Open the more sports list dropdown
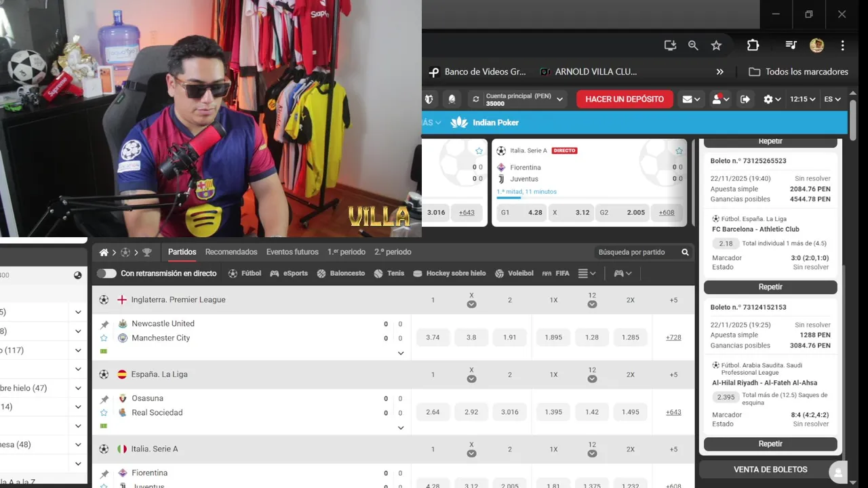The image size is (868, 488). click(x=587, y=274)
